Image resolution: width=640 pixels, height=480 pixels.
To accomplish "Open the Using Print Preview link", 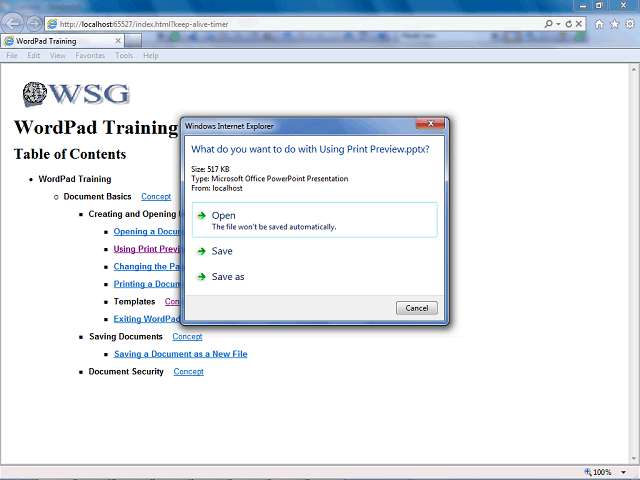I will click(x=147, y=249).
